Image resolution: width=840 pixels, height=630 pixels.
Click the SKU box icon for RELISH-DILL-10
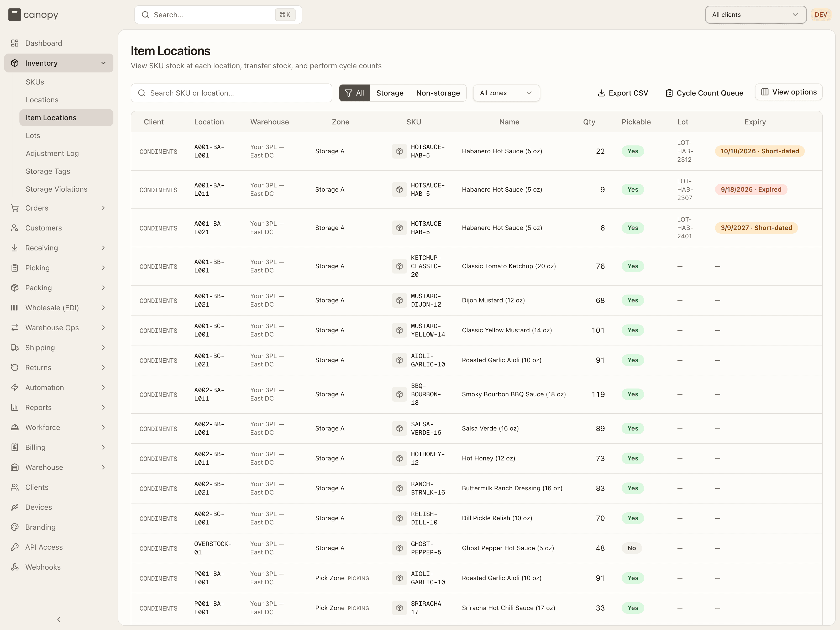[x=399, y=518]
